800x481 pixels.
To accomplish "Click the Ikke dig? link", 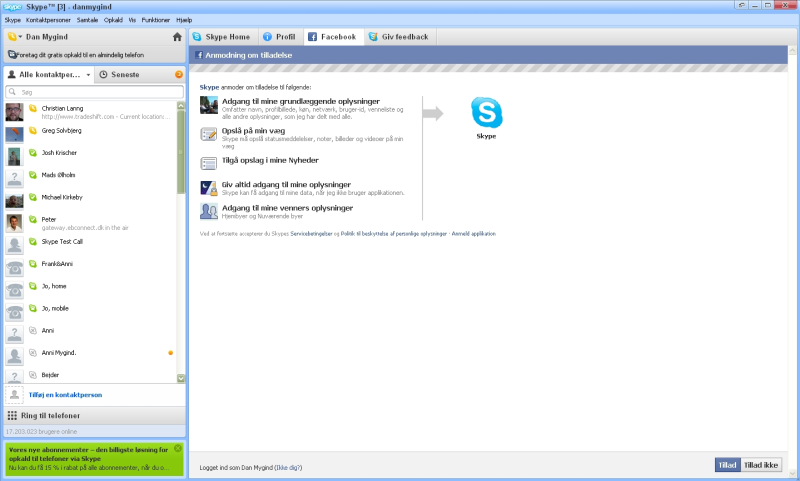I will click(x=288, y=467).
